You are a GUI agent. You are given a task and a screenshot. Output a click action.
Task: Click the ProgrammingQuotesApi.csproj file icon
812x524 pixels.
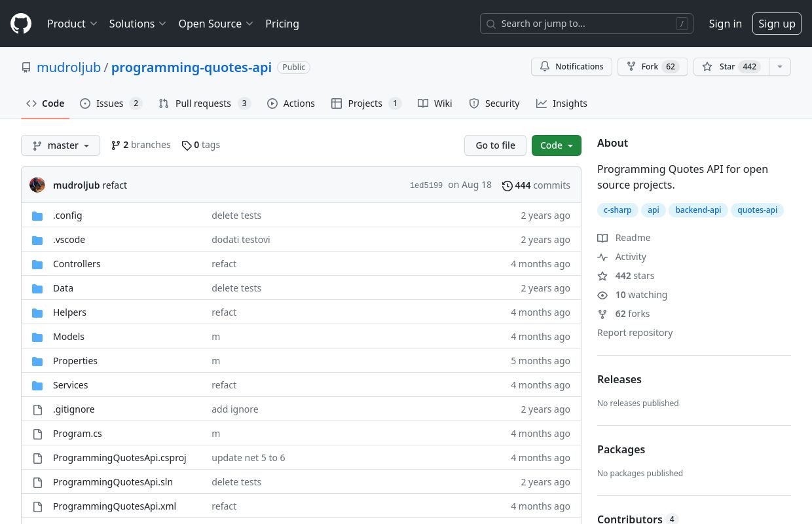[x=37, y=458]
